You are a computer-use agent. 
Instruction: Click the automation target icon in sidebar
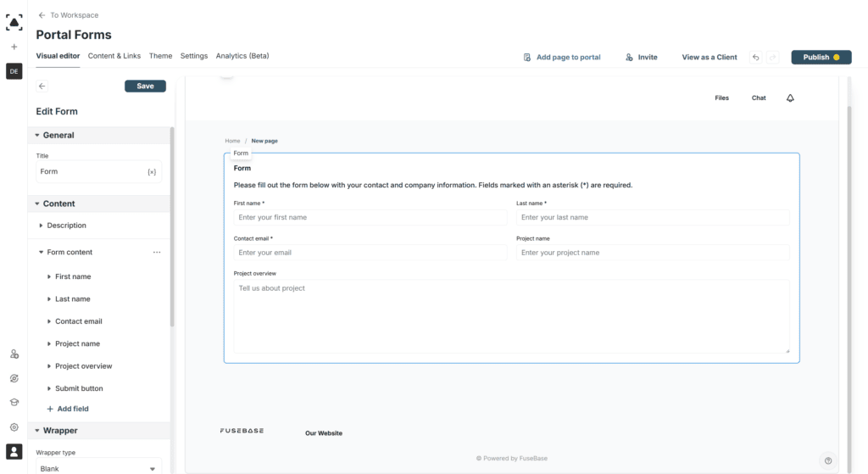tap(14, 379)
